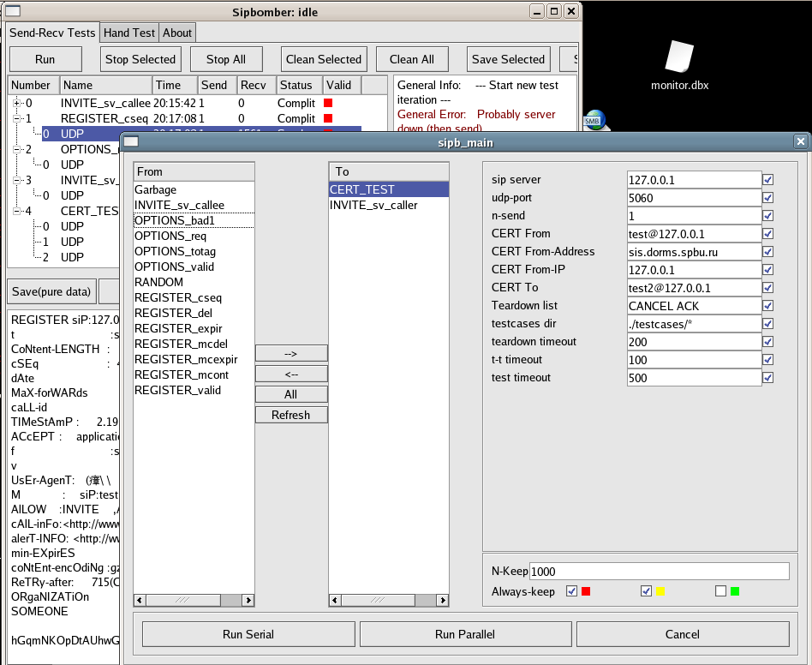This screenshot has width=812, height=665.
Task: Switch to the Hand Test tab
Action: coord(129,33)
